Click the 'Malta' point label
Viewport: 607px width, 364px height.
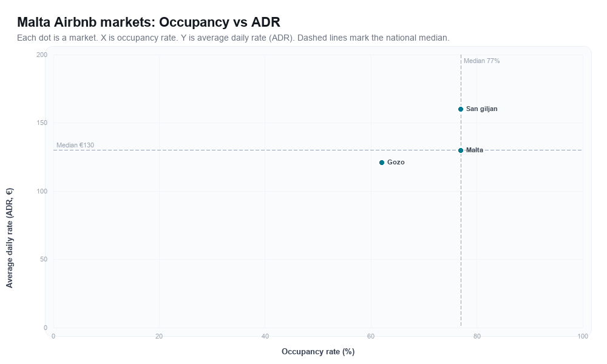coord(475,150)
